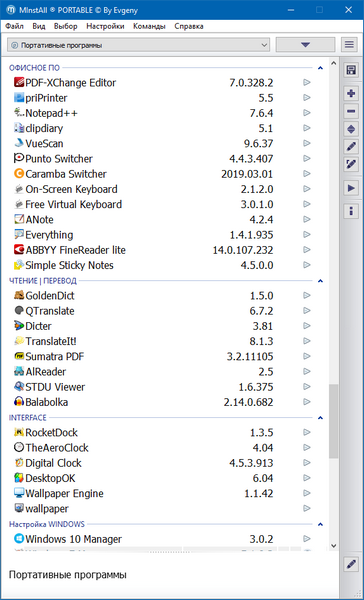Click the PDF-XChange Editor program icon
The height and width of the screenshot is (600, 364).
(19, 82)
